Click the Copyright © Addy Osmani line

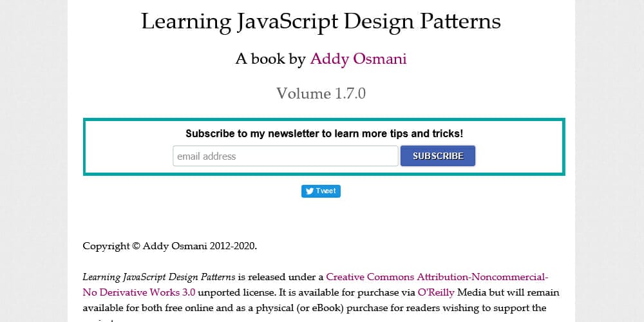pos(169,246)
